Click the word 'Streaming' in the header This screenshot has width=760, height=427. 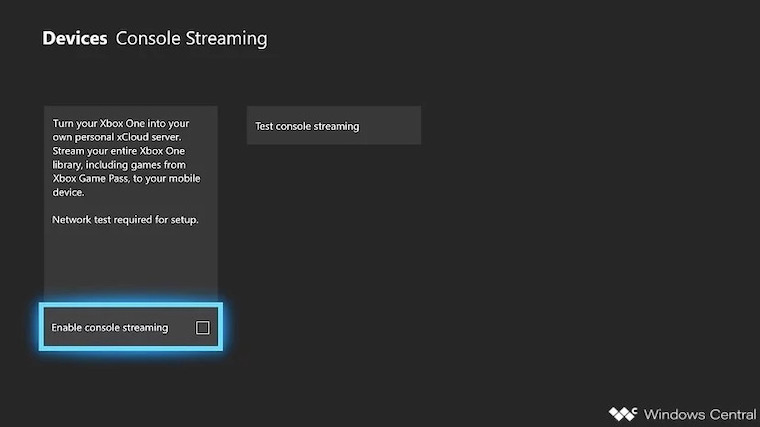coord(229,39)
